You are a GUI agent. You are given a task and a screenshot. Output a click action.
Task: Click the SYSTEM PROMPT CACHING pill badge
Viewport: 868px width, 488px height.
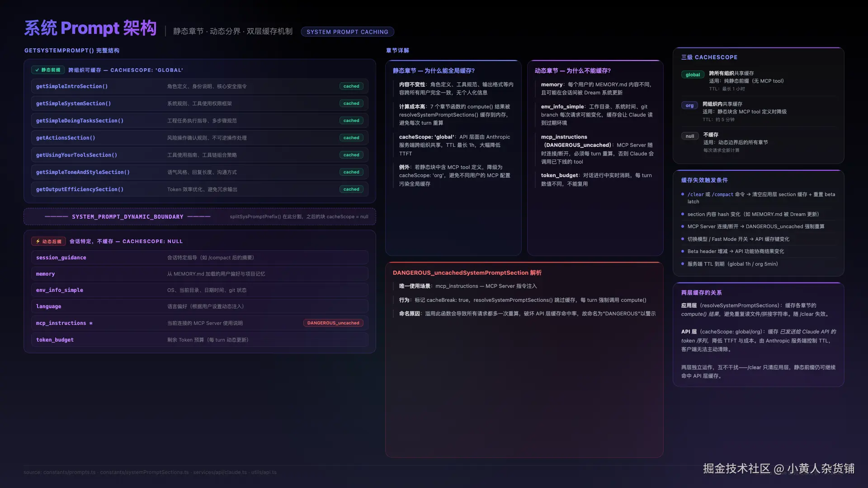[x=347, y=32]
